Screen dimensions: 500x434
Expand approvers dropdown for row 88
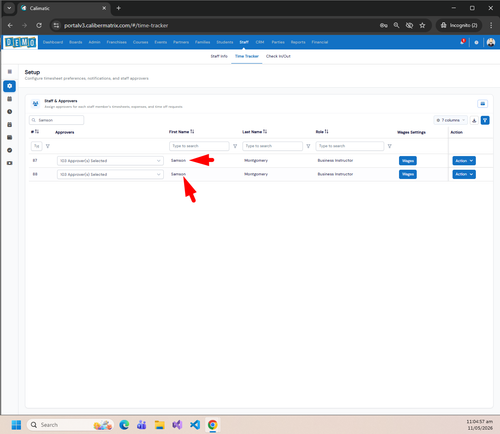point(110,174)
